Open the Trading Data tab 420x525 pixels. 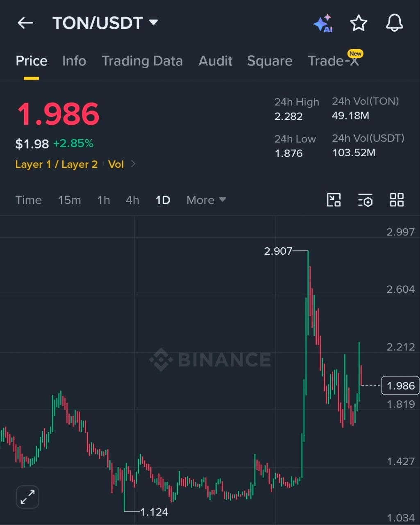[142, 61]
